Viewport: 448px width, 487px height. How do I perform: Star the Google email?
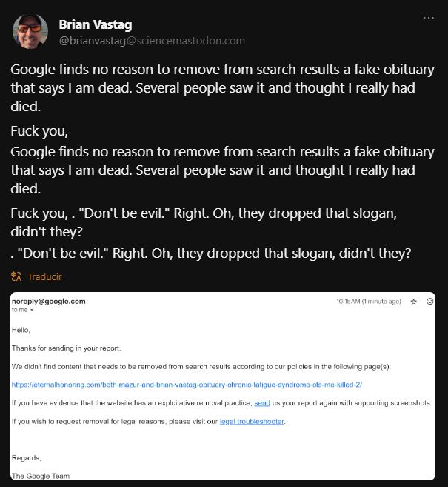[413, 302]
